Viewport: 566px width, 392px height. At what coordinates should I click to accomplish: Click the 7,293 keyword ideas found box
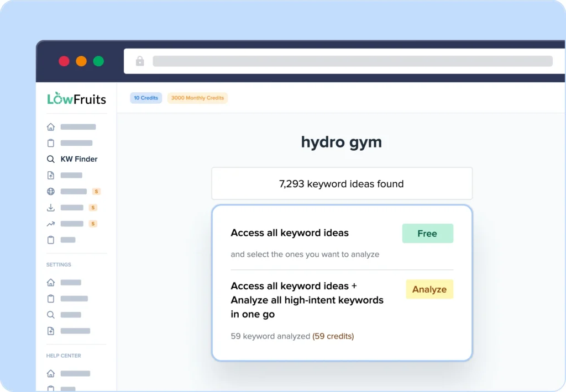[x=342, y=183]
